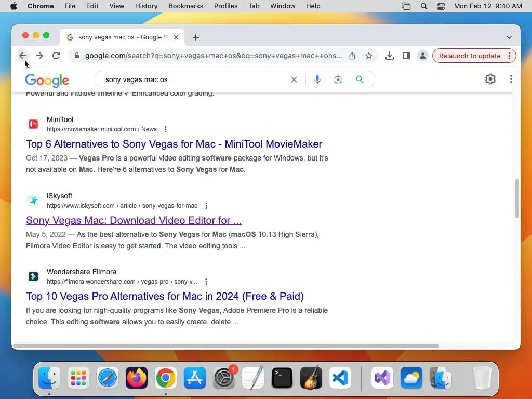Clear the Google search box

(294, 79)
